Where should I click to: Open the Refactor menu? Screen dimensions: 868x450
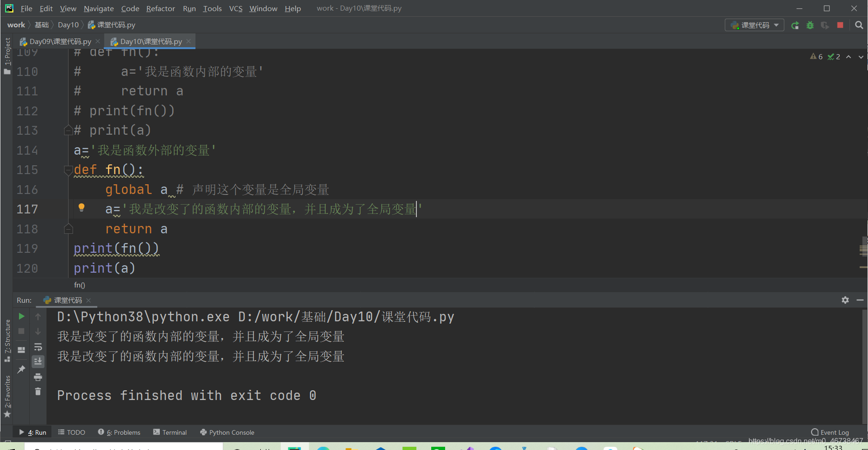pyautogui.click(x=161, y=8)
